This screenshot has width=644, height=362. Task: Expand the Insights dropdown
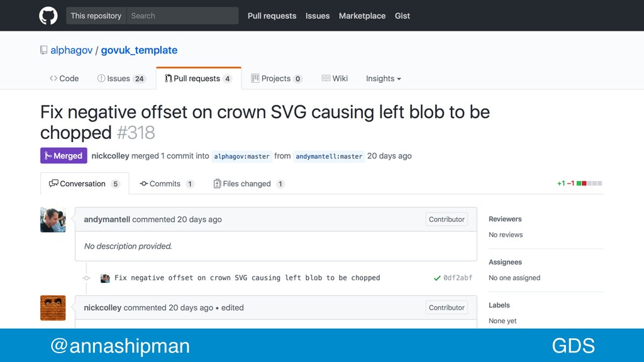click(x=383, y=79)
